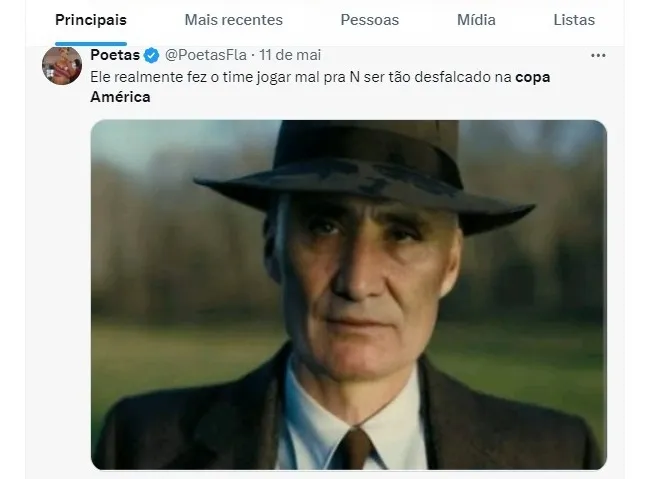The image size is (650, 479).
Task: Click the blue verified badge next to Poetas
Action: [151, 55]
